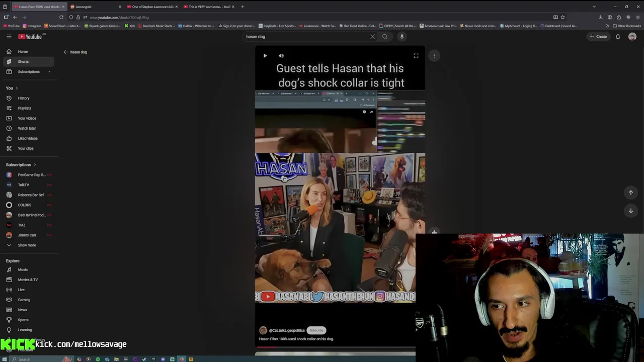This screenshot has width=644, height=362.
Task: Click the browser address bar URL
Action: [x=119, y=17]
